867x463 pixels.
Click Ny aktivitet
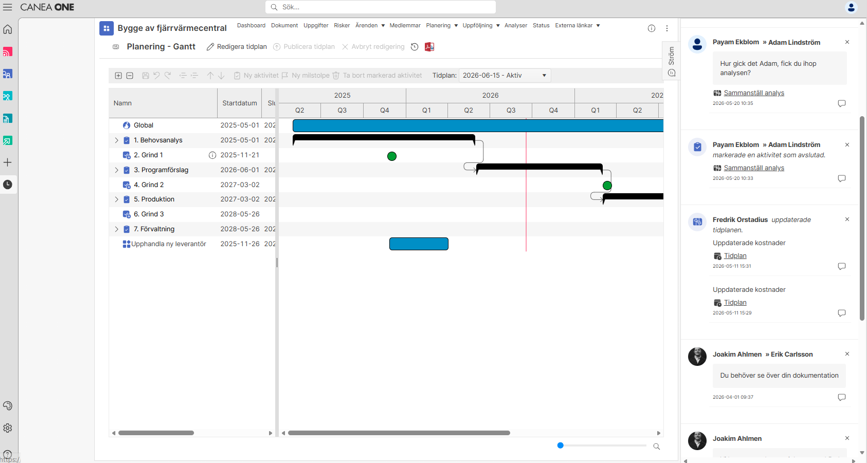click(256, 76)
